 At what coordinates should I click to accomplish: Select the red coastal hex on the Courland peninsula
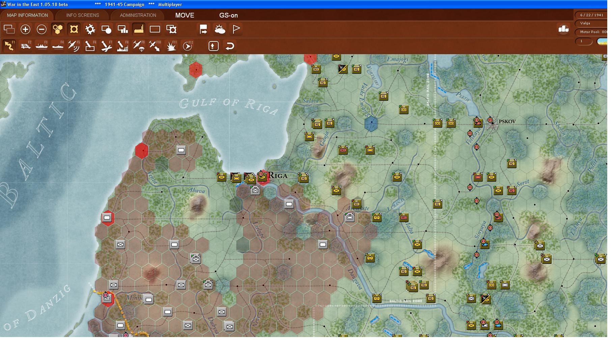(x=142, y=151)
